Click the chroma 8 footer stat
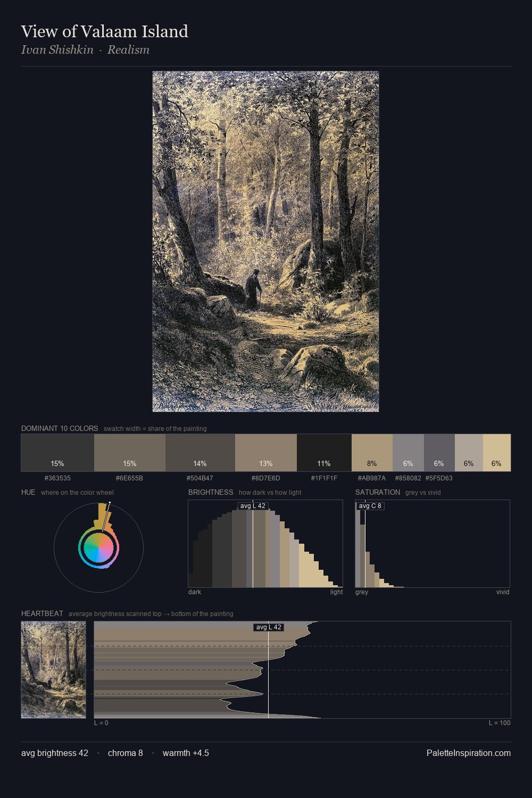Screen dimensions: 532x798 pos(126,753)
